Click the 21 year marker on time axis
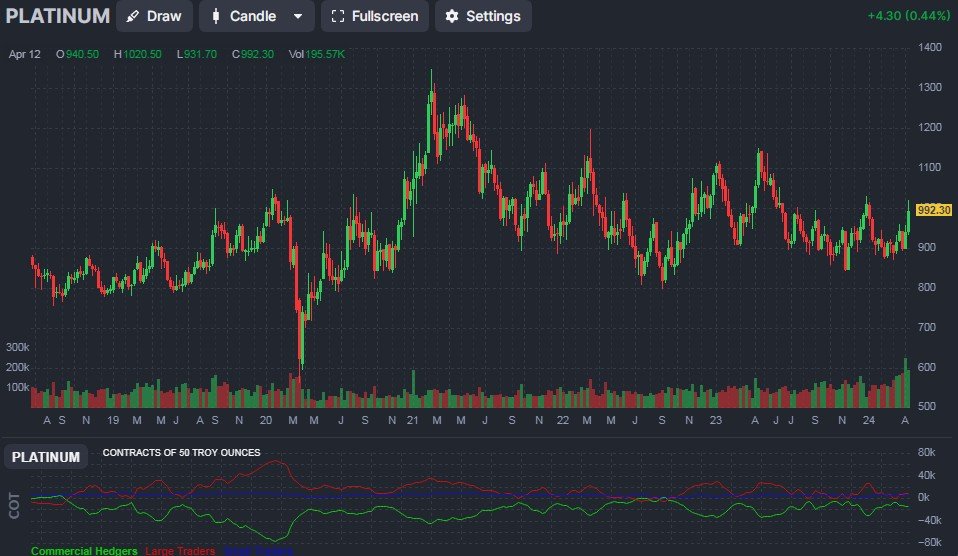This screenshot has height=556, width=958. [x=411, y=421]
